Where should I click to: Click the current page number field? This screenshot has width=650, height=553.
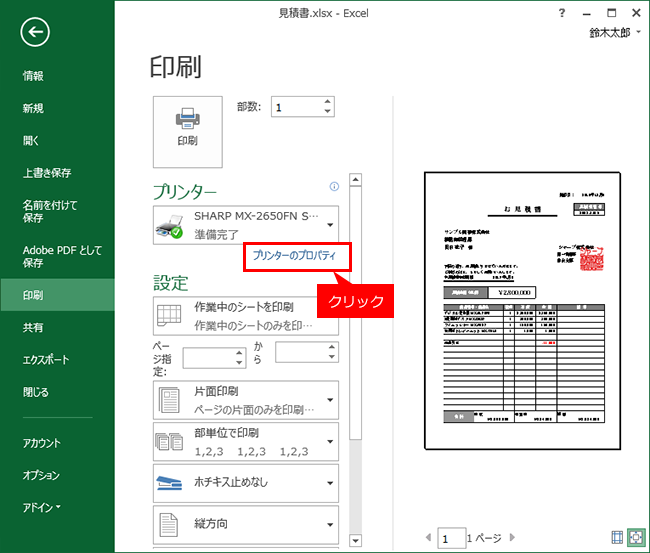click(x=451, y=538)
